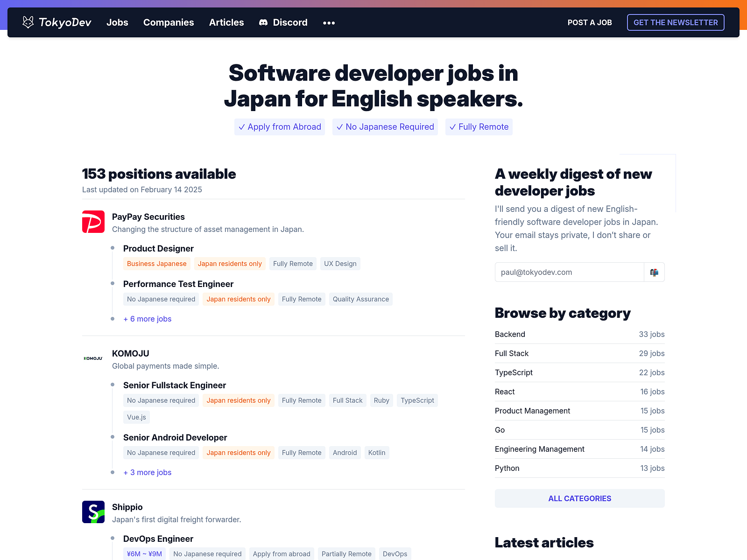Browse Backend jobs category
This screenshot has height=560, width=747.
coord(510,334)
